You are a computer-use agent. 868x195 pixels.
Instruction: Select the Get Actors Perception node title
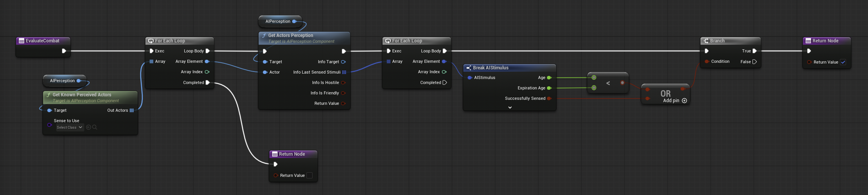291,35
